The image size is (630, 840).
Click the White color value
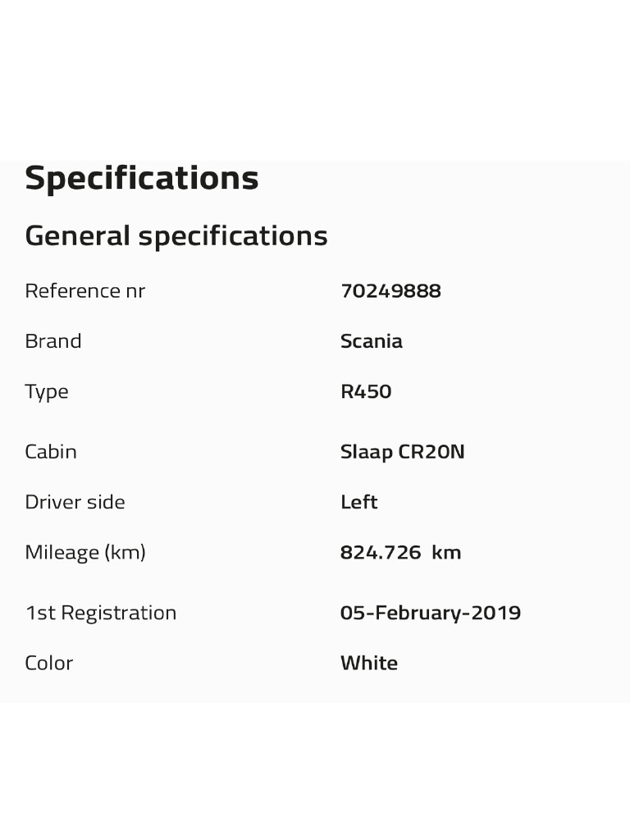tap(369, 664)
